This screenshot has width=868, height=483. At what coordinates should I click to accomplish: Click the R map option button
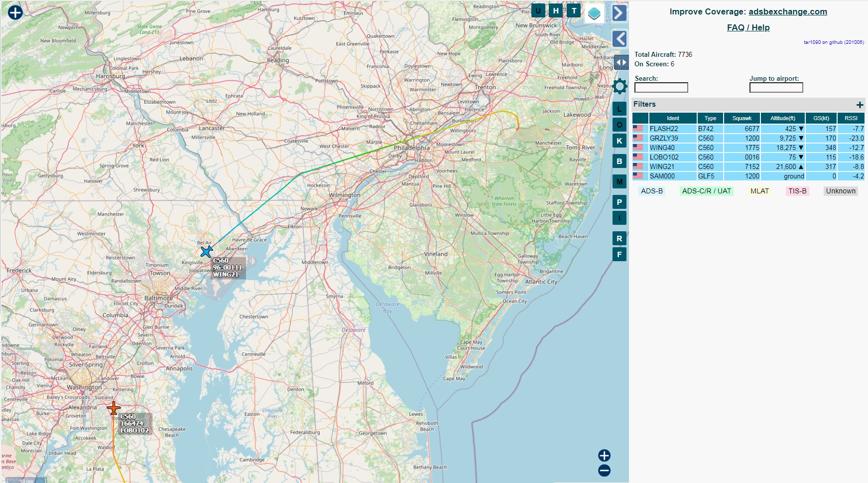pos(619,238)
